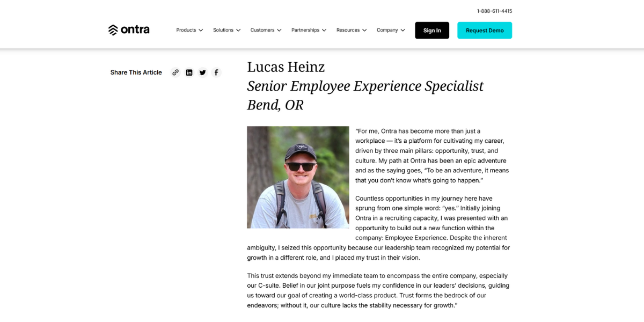Share the article on Facebook
This screenshot has height=322, width=644.
tap(216, 72)
